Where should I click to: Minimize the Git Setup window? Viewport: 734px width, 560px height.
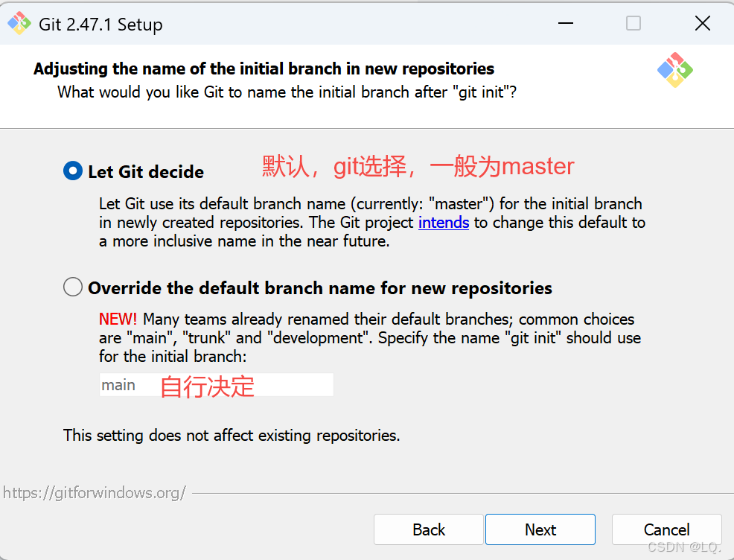[566, 23]
